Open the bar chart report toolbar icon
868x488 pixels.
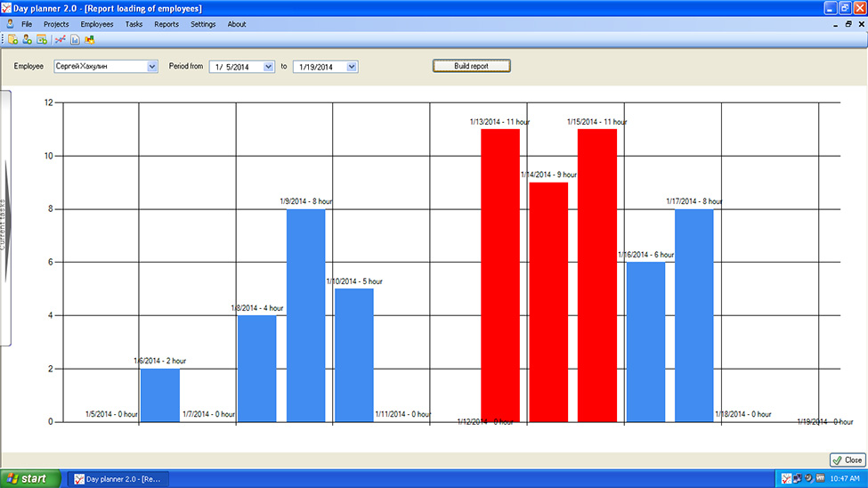point(75,40)
